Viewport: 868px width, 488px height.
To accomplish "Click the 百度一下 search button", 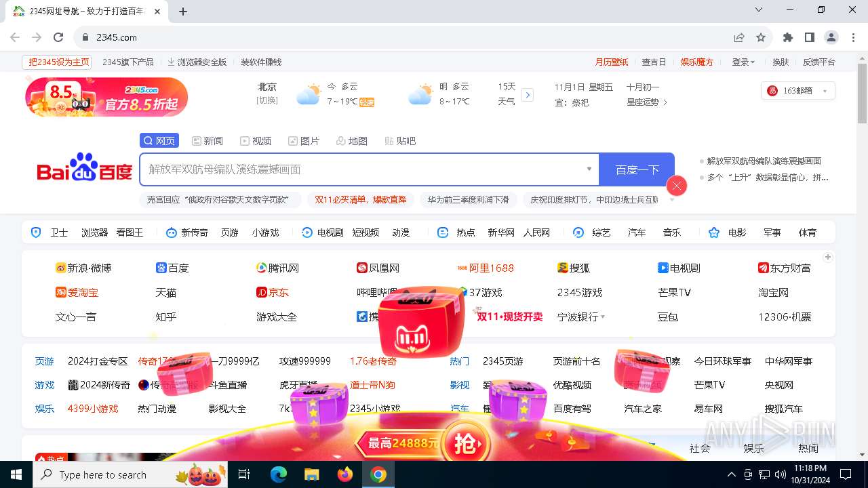I will pos(637,169).
